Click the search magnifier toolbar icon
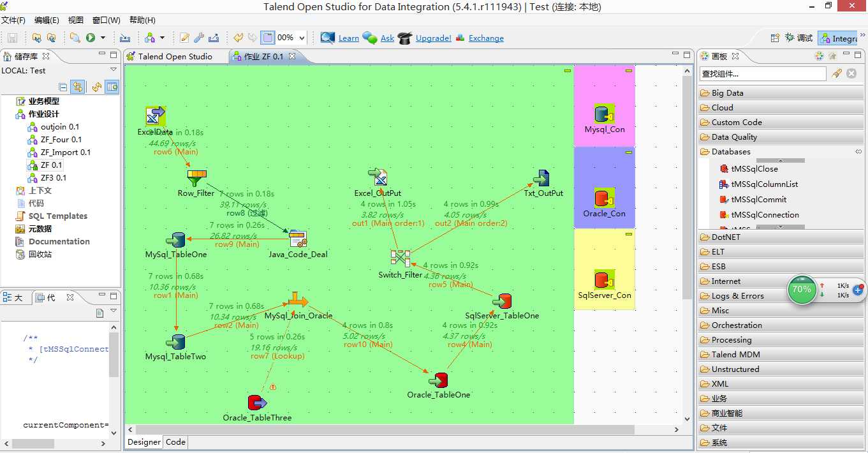This screenshot has width=868, height=453. click(x=75, y=38)
